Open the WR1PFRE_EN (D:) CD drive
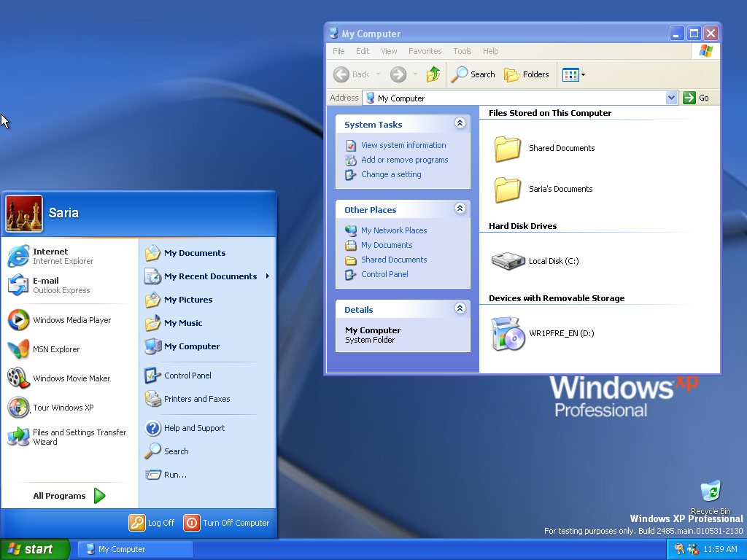Viewport: 747px width, 560px height. coord(508,334)
